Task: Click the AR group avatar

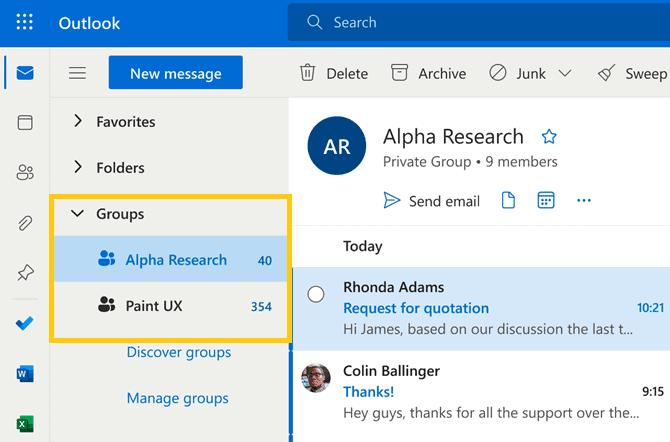Action: click(x=337, y=146)
